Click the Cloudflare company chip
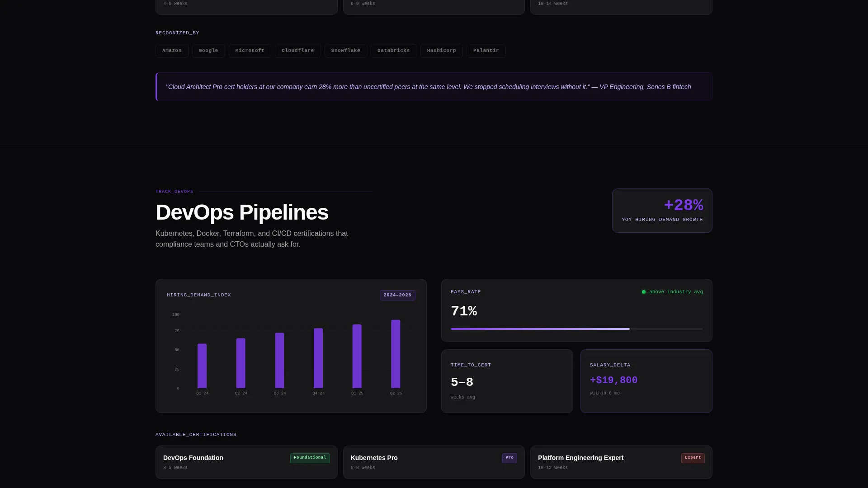 pos(298,51)
